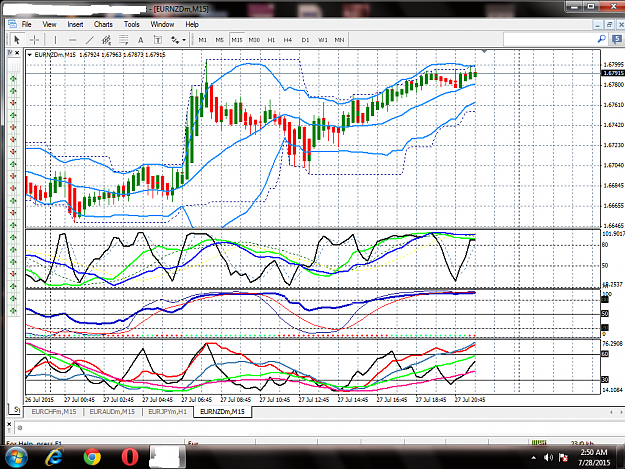Image resolution: width=625 pixels, height=469 pixels.
Task: Close the bottom terminal panel
Action: click(x=9, y=424)
